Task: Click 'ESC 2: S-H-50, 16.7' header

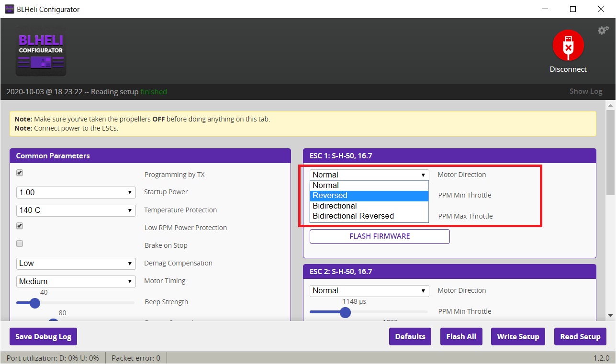Action: pyautogui.click(x=449, y=271)
